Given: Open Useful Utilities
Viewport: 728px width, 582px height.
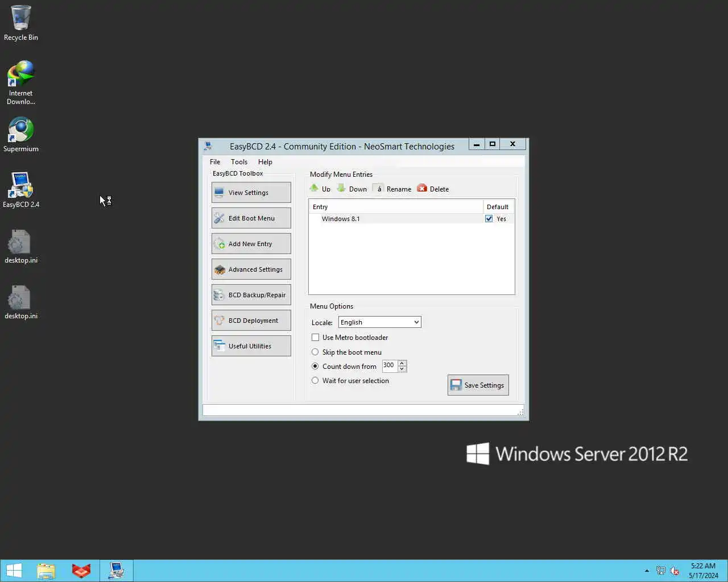Looking at the screenshot, I should pyautogui.click(x=251, y=346).
